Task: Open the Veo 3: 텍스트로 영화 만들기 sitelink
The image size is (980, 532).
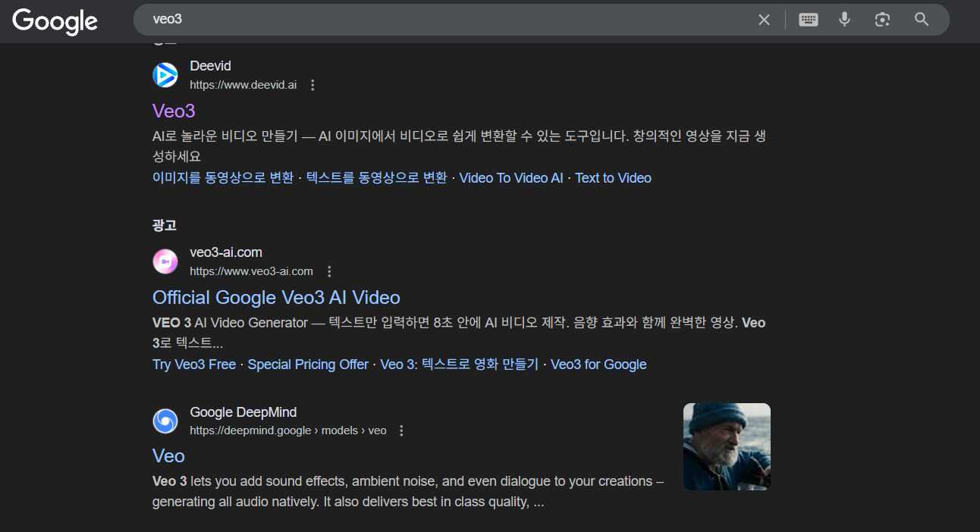Action: tap(459, 365)
